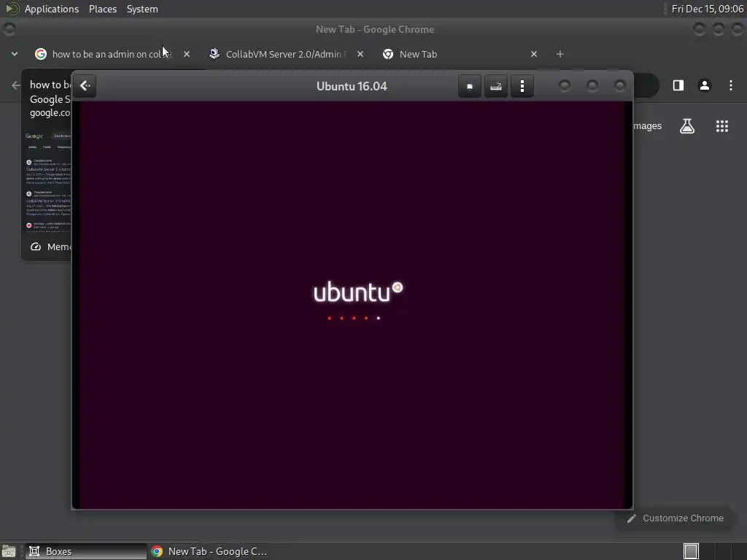Open Search Labs flask icon
Viewport: 747px width, 560px height.
[687, 126]
